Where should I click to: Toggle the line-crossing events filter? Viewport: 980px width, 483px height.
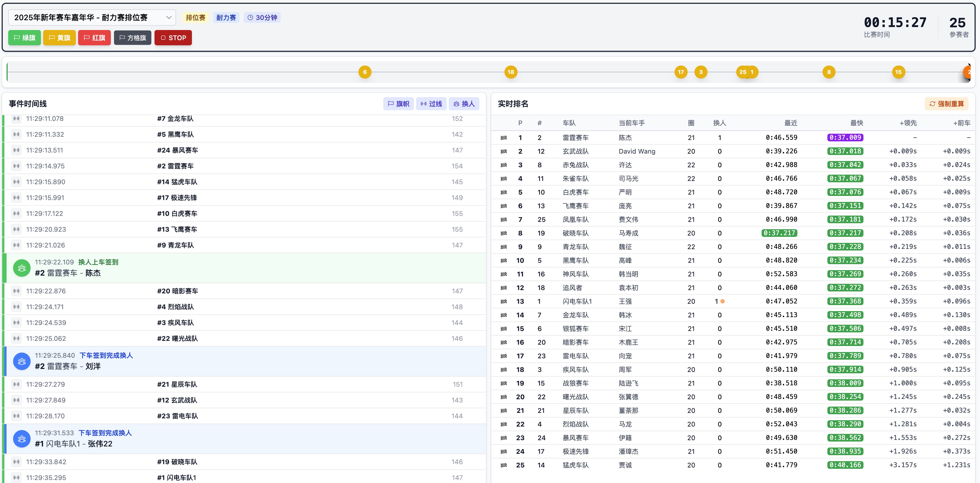point(431,104)
